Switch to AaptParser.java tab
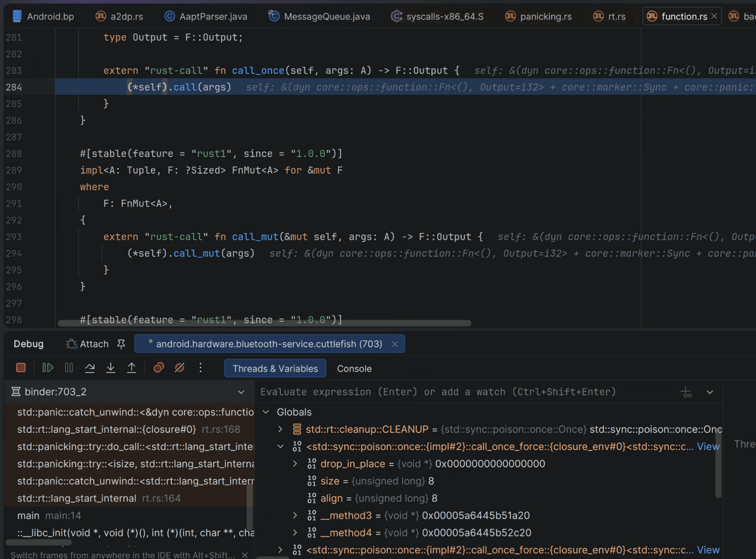Viewport: 756px width, 559px height. click(x=206, y=16)
